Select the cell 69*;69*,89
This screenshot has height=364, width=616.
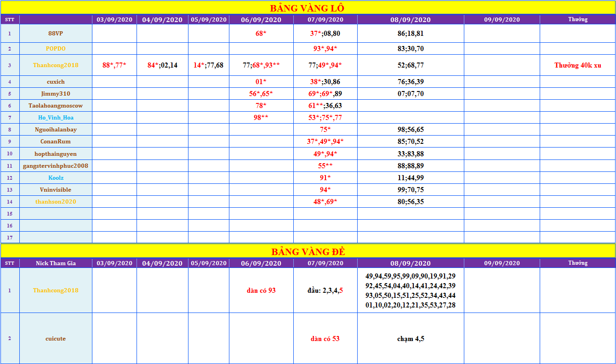[325, 94]
